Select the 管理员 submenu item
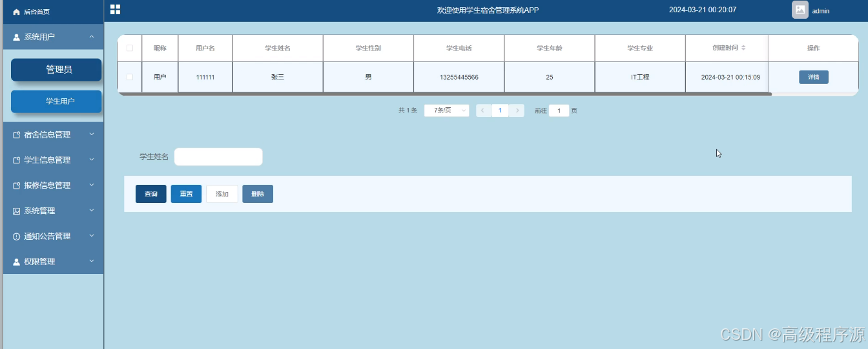Viewport: 868px width, 349px height. pos(56,70)
